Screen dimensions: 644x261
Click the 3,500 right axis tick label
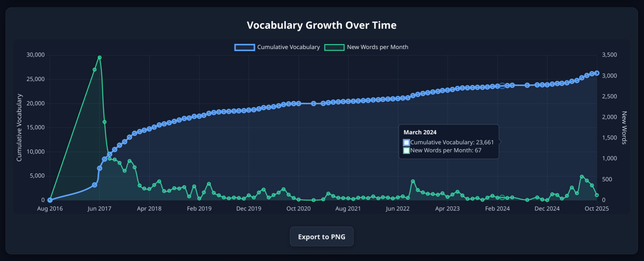[609, 55]
